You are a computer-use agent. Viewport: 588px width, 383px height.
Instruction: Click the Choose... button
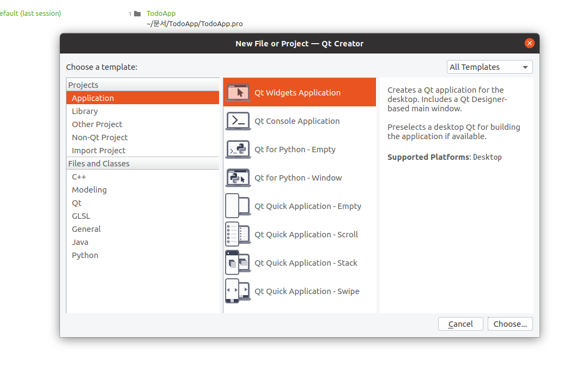point(510,324)
